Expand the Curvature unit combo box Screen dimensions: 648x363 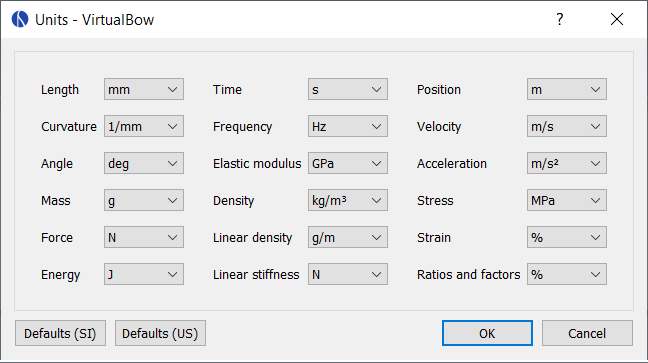[143, 126]
